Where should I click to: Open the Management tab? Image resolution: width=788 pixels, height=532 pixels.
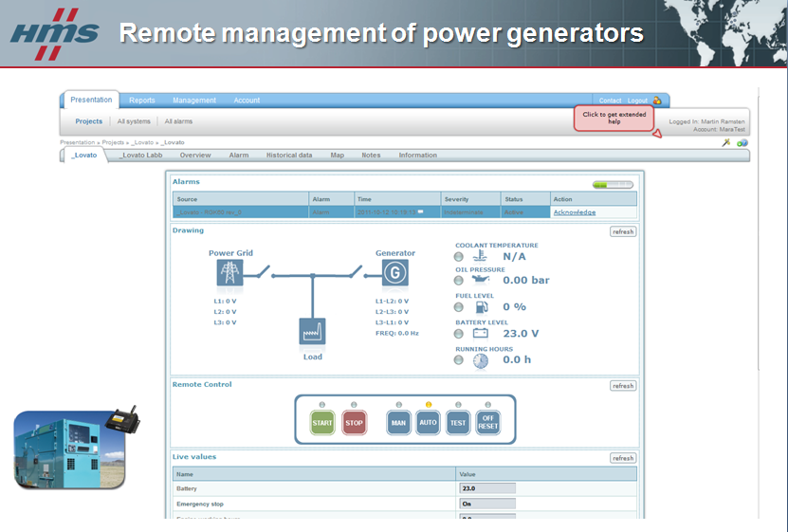194,101
